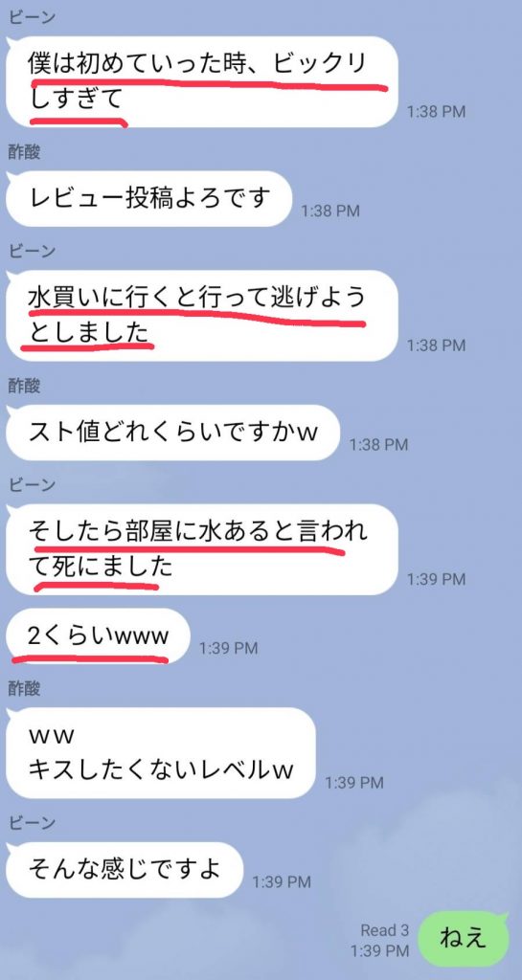Select the スト値どれくらいですかw message
Image resolution: width=522 pixels, height=980 pixels.
point(172,433)
